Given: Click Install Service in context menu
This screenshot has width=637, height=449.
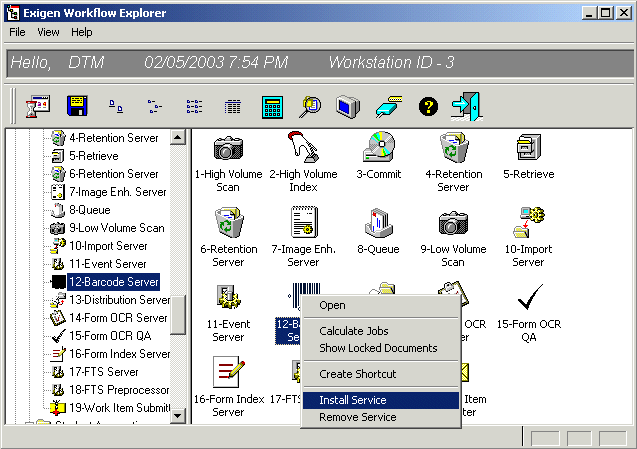Looking at the screenshot, I should [381, 400].
